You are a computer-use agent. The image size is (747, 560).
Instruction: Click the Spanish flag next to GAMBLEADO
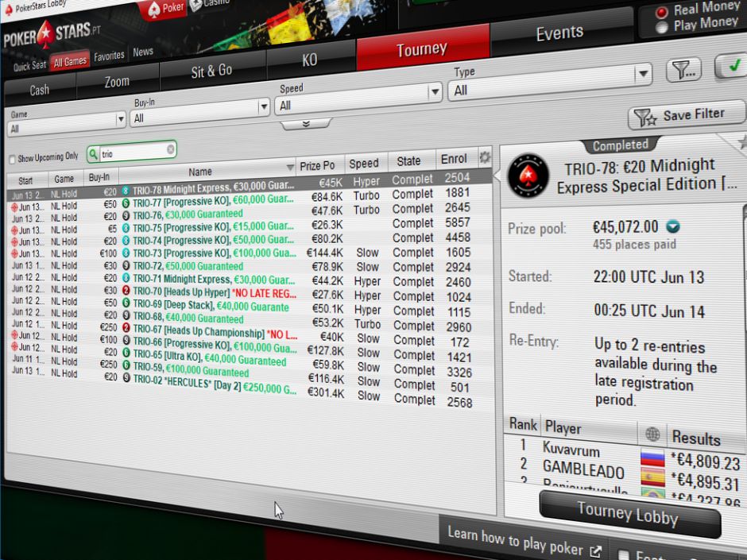pyautogui.click(x=652, y=477)
